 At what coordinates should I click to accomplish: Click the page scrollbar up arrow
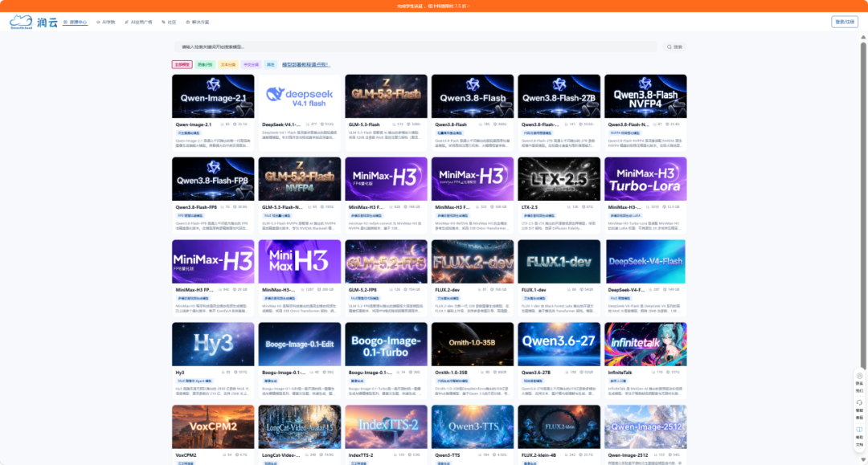click(863, 37)
